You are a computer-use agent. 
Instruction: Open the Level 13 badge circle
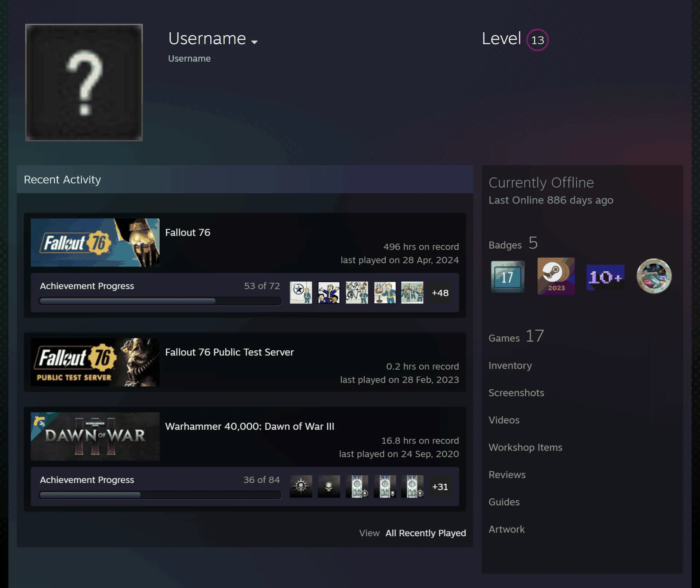tap(537, 40)
